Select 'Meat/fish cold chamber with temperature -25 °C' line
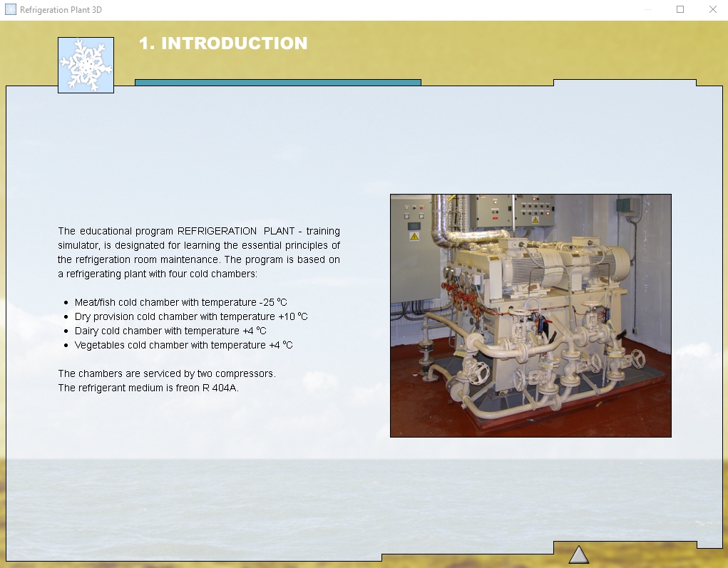This screenshot has width=728, height=568. (x=180, y=302)
